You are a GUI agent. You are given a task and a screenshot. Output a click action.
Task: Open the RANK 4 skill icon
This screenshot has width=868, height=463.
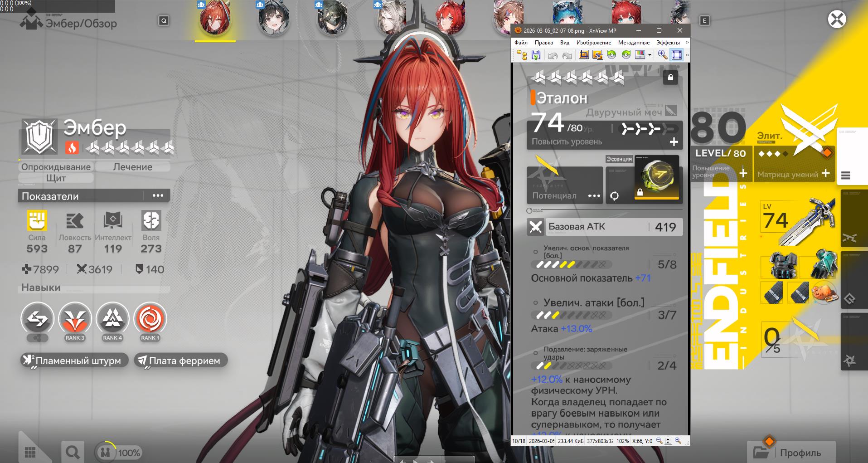pos(112,319)
